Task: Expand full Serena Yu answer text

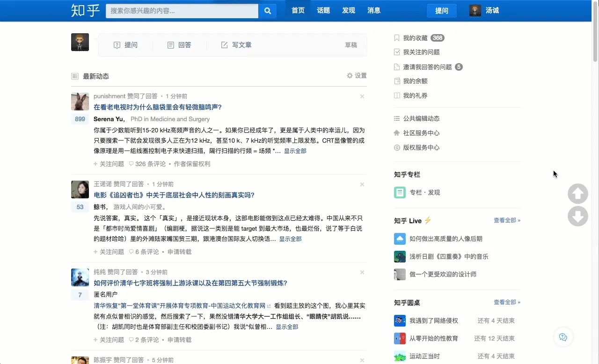Action: [x=295, y=151]
